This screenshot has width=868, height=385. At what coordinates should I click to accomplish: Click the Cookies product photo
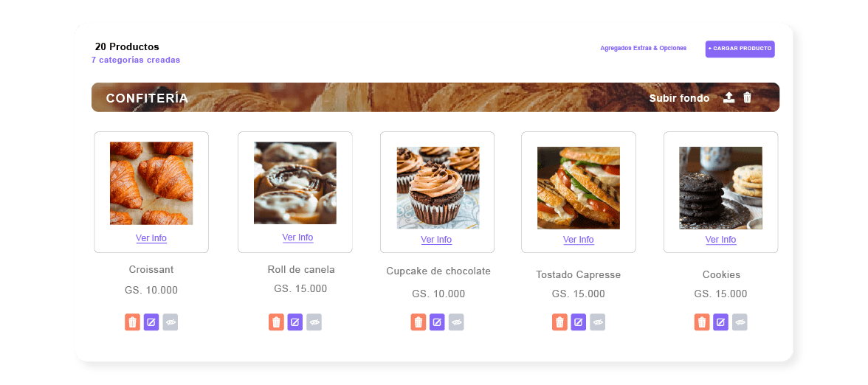(720, 188)
